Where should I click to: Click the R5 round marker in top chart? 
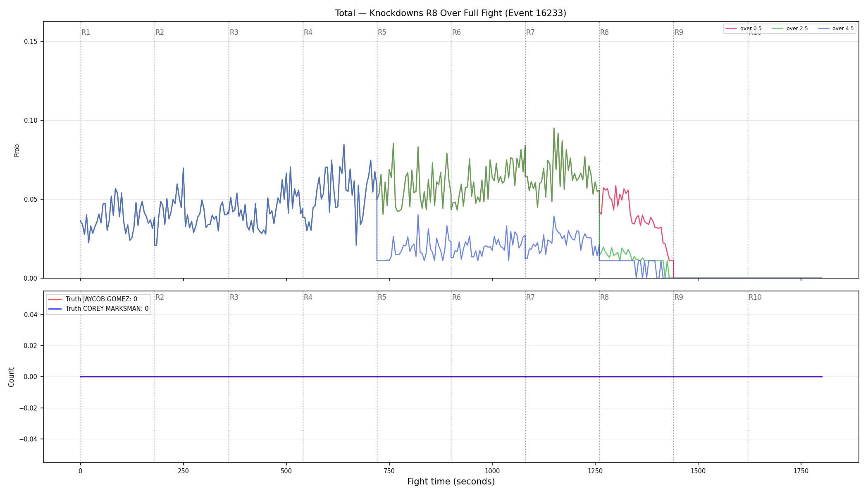pos(382,32)
